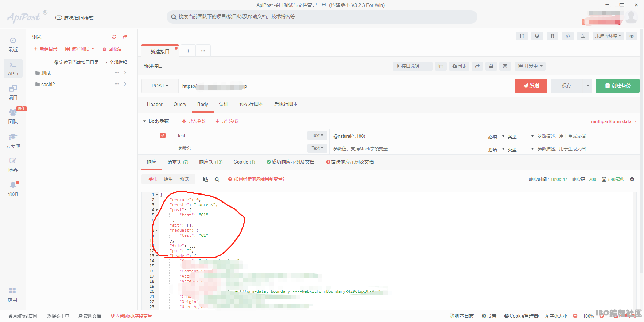Expand the ceshi2 folder arrow

125,84
